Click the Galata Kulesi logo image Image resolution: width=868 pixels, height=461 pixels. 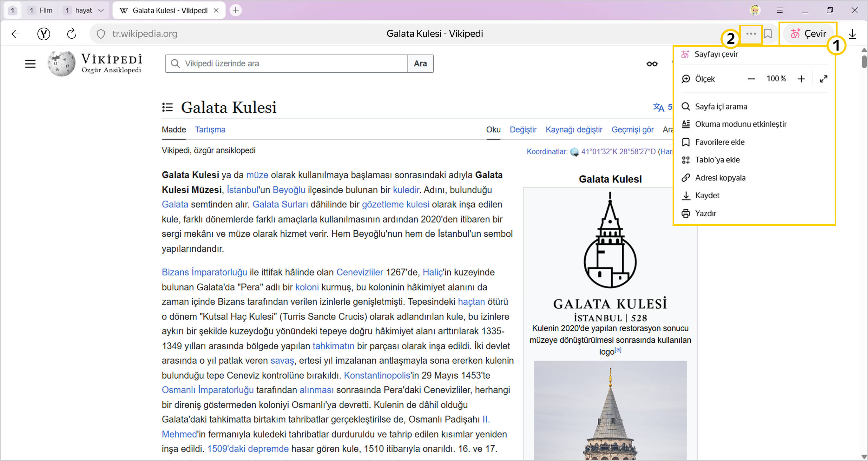[610, 257]
